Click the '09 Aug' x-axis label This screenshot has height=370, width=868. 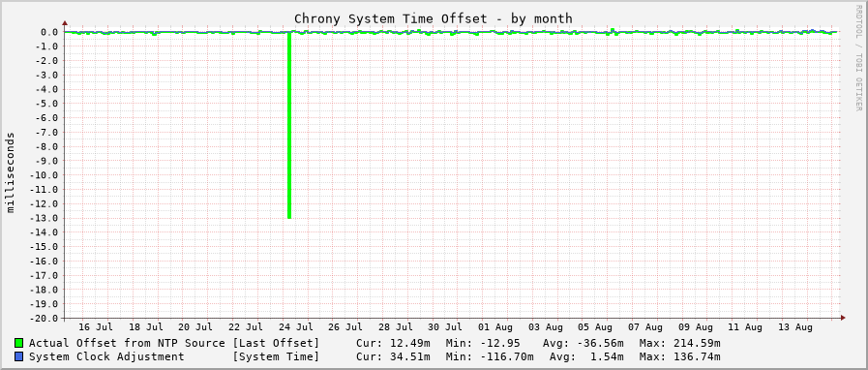(x=696, y=327)
